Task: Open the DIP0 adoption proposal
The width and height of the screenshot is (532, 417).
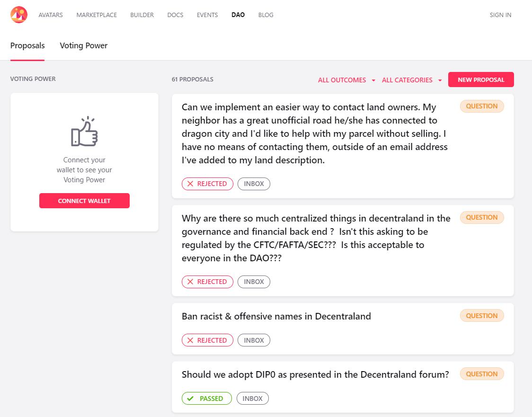Action: (315, 374)
